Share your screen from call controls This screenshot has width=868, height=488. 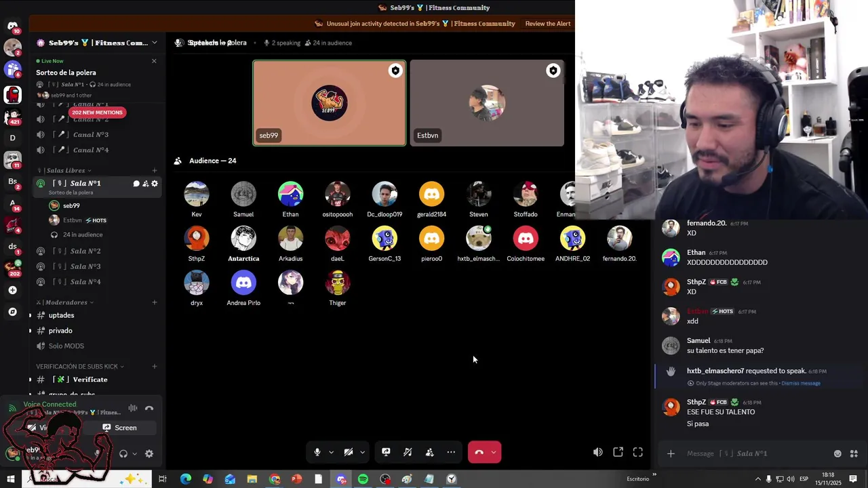[x=386, y=452]
